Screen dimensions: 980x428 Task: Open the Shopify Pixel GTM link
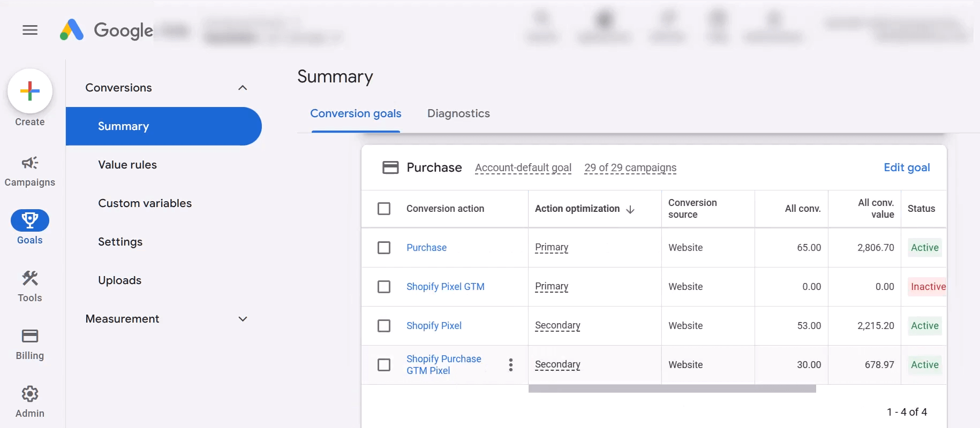coord(445,287)
